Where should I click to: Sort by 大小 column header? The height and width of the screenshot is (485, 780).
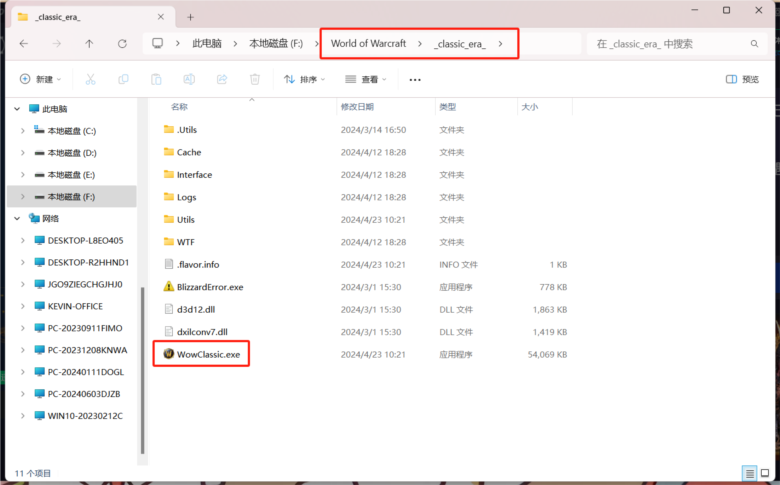coord(529,106)
